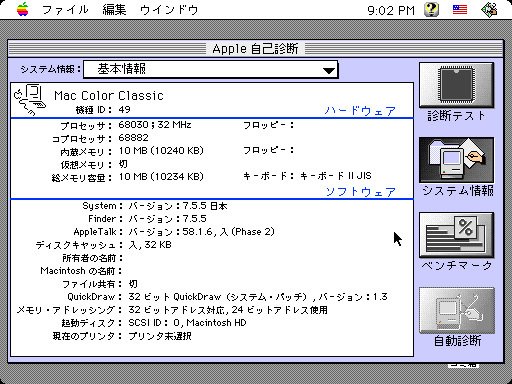Click the processor value 68030; 32 MHz
Viewport: 512px width, 384px height.
(x=155, y=125)
